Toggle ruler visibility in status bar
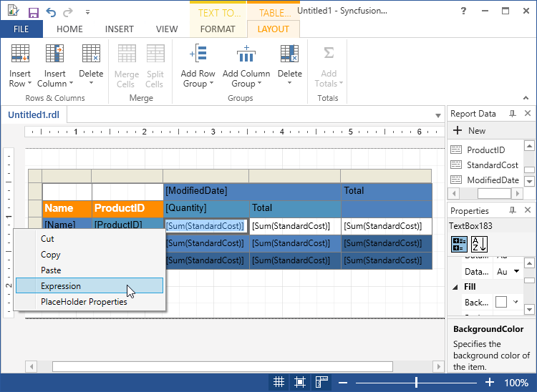 coord(321,382)
